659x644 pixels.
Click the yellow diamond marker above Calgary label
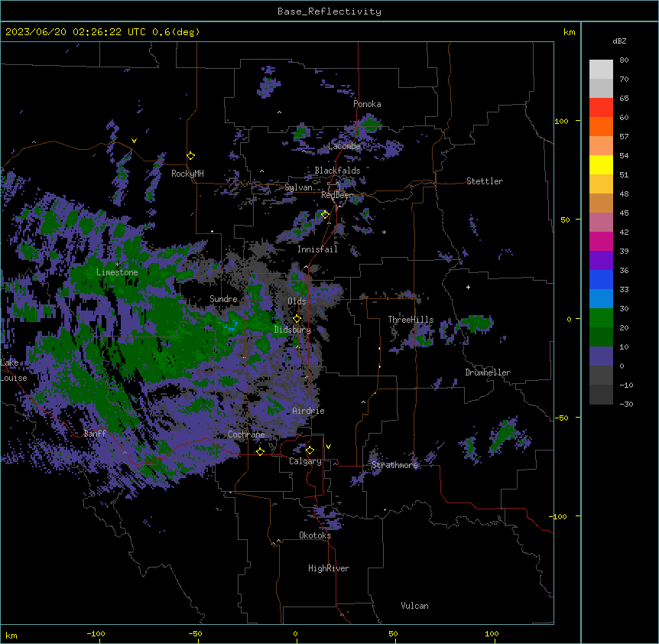click(310, 450)
